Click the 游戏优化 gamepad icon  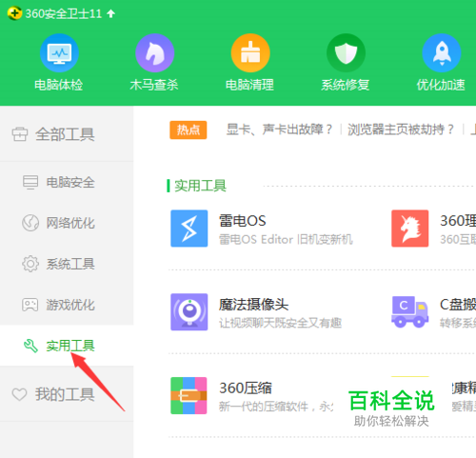(x=30, y=305)
